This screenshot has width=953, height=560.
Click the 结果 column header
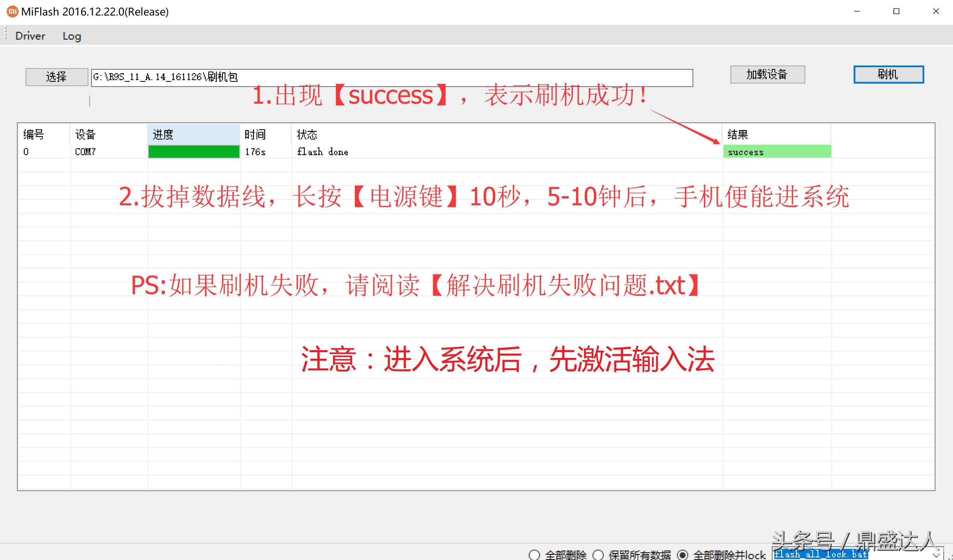777,134
